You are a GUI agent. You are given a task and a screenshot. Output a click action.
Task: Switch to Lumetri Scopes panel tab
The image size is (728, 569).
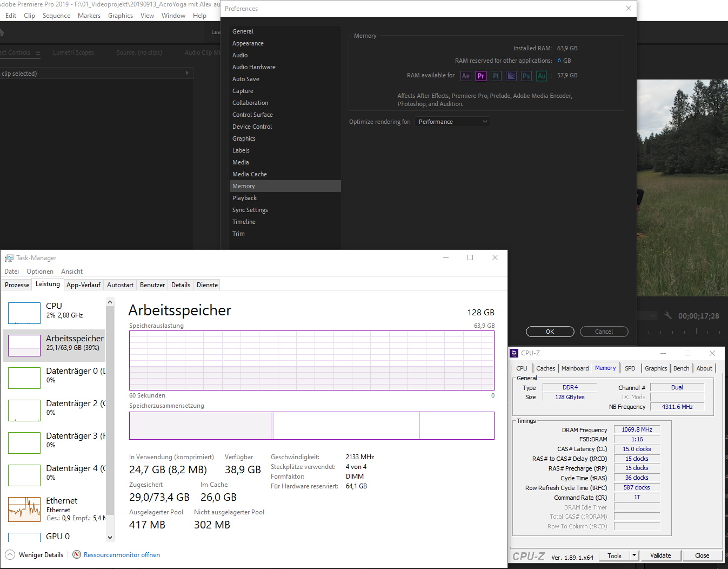[x=74, y=52]
